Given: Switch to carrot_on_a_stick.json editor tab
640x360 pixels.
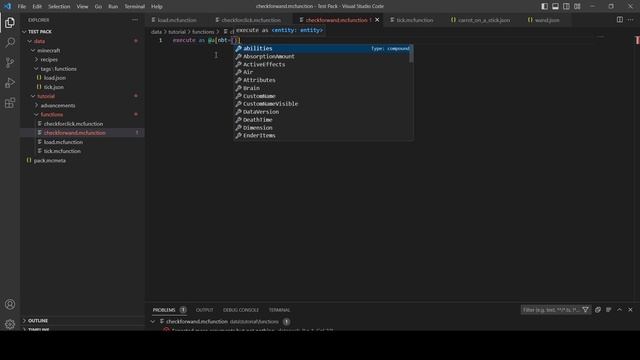Looking at the screenshot, I should [x=483, y=20].
